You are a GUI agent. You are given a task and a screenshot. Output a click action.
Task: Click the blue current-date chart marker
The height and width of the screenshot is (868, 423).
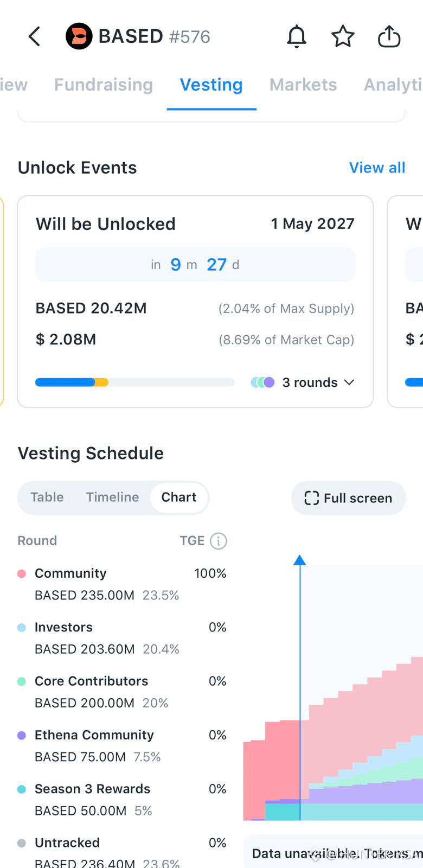(x=299, y=560)
